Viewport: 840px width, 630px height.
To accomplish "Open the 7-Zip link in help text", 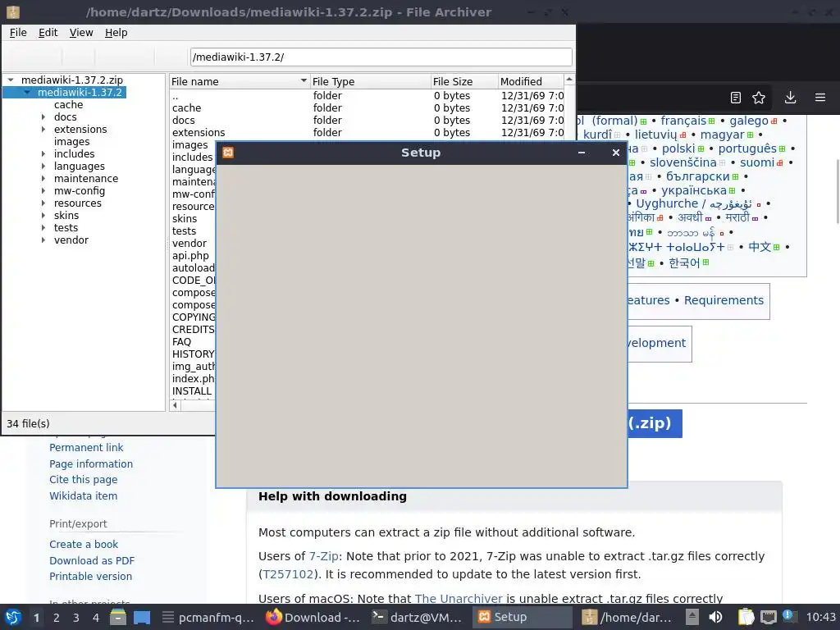I will 323,556.
